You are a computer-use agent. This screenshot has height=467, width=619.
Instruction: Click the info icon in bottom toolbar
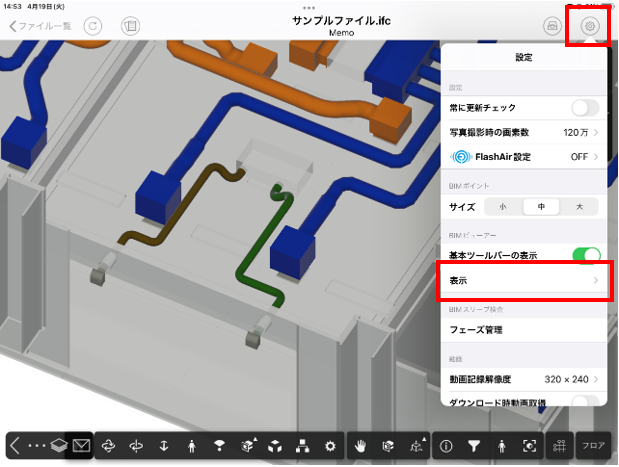(x=446, y=445)
